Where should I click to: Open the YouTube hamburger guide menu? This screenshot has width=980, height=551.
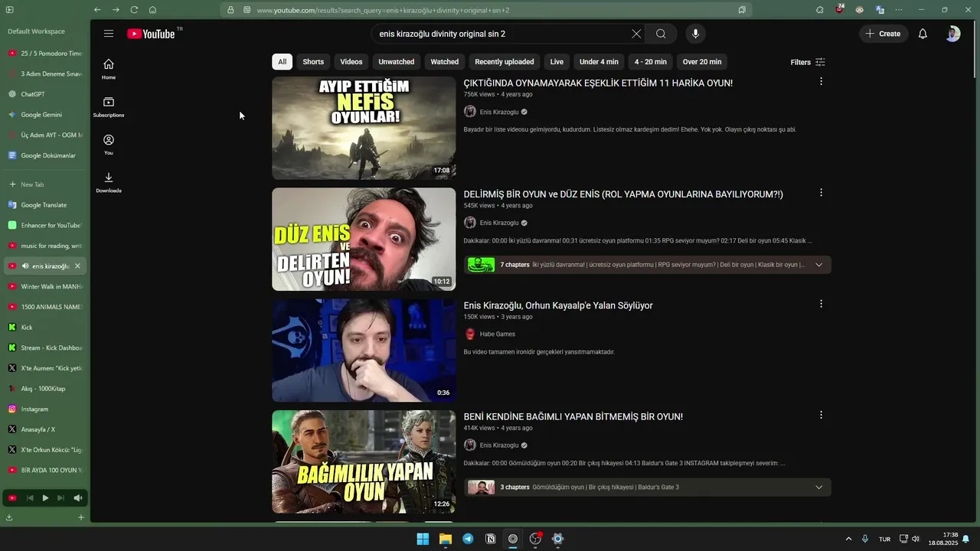coord(109,34)
